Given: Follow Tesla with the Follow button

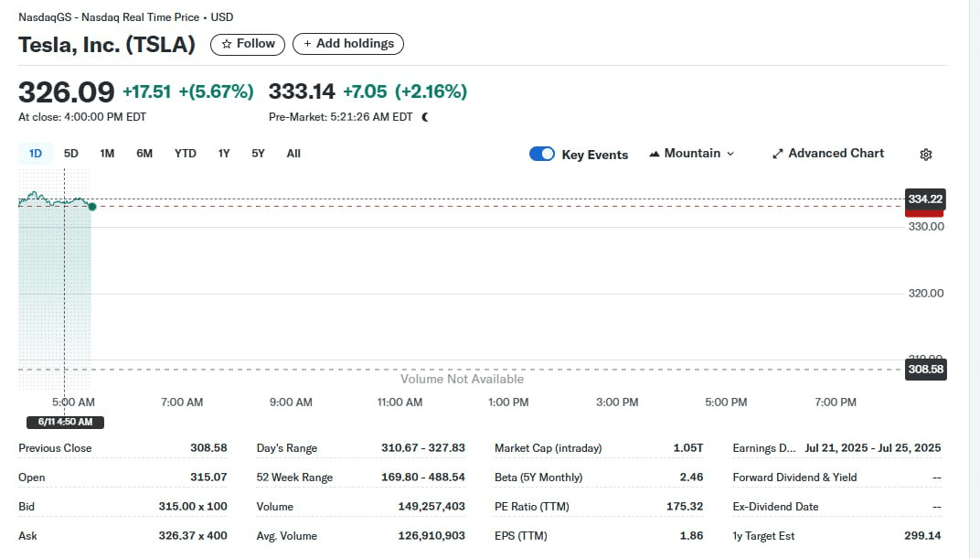Looking at the screenshot, I should (x=248, y=44).
